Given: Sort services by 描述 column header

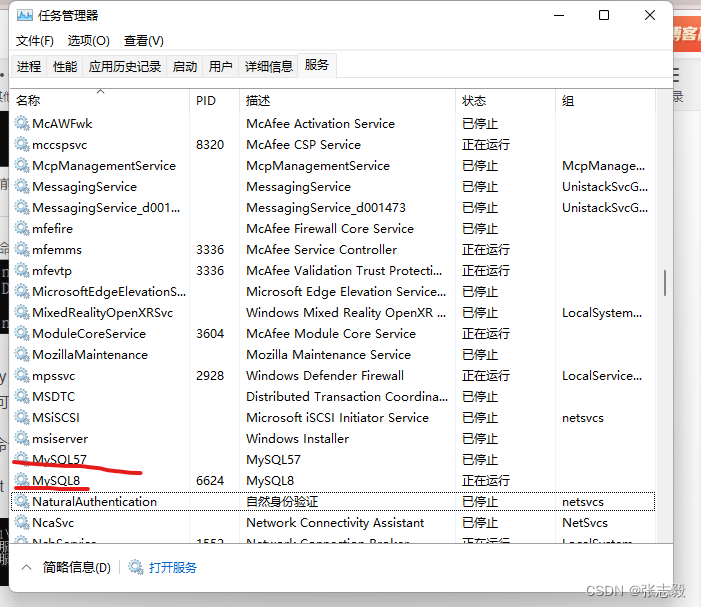Looking at the screenshot, I should [347, 101].
